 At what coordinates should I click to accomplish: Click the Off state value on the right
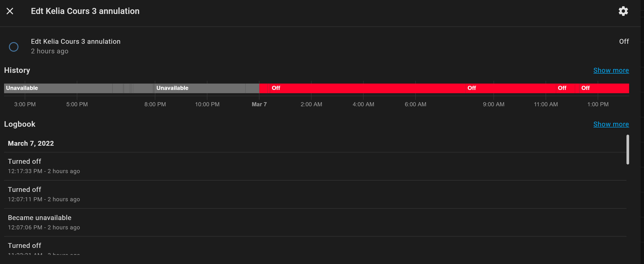tap(624, 41)
